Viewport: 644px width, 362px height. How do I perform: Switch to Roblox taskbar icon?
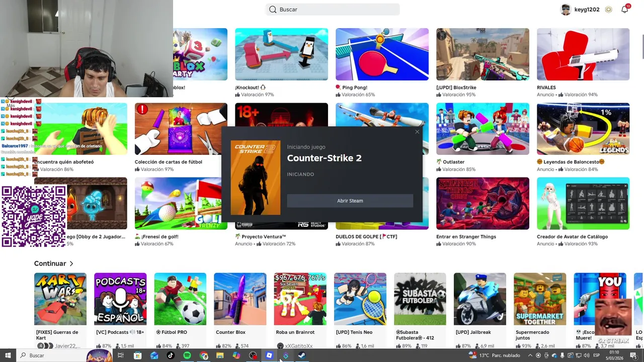point(269,355)
